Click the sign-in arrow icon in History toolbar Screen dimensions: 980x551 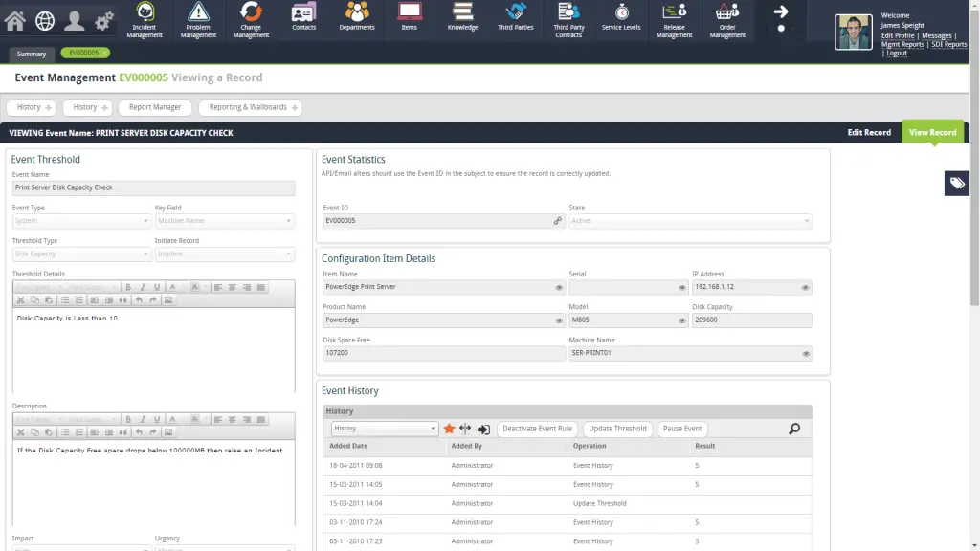click(483, 430)
